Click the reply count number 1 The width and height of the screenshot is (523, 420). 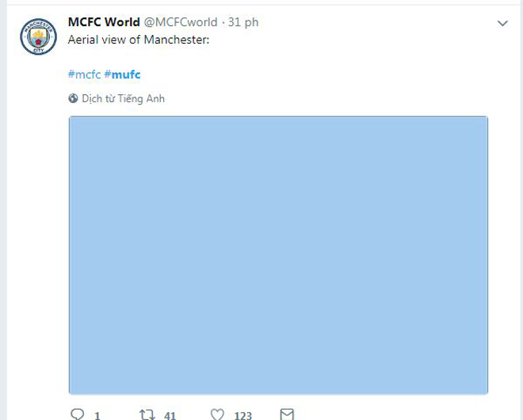pos(97,415)
